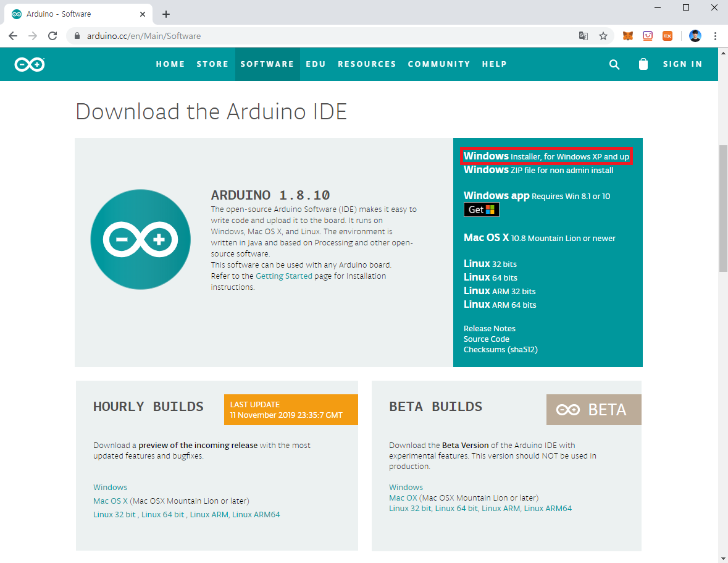Screen dimensions: 728x563
Task: Download Linux ARM 64 bits
Action: tap(500, 305)
